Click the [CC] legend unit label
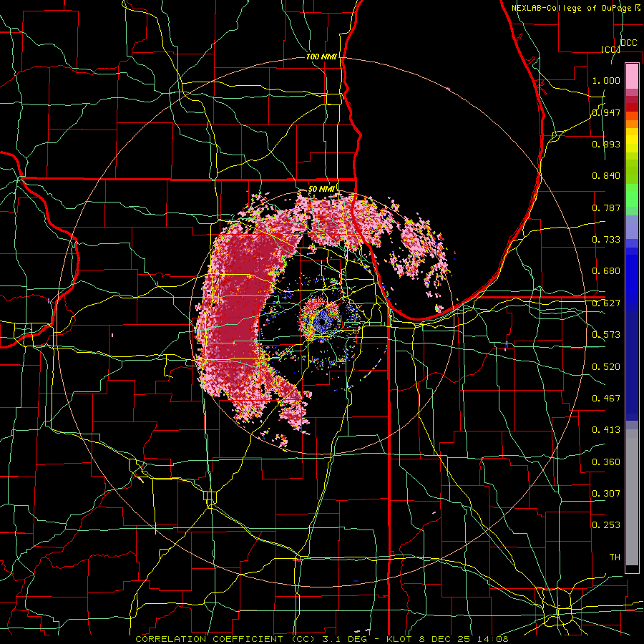The height and width of the screenshot is (644, 644). coord(611,49)
